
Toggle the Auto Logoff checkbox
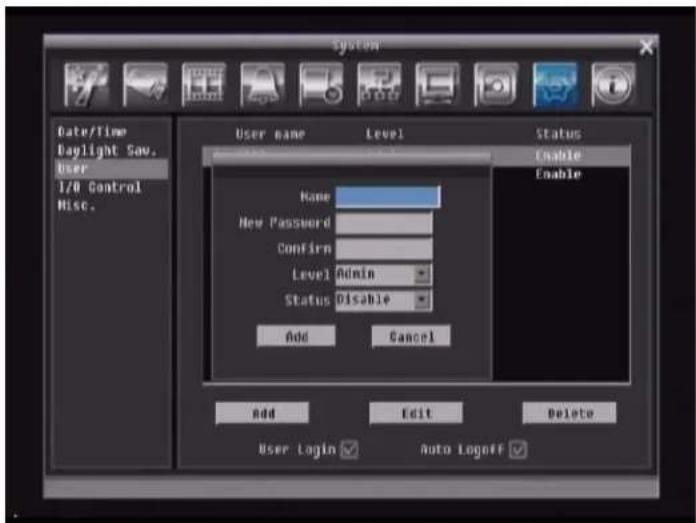tap(518, 449)
